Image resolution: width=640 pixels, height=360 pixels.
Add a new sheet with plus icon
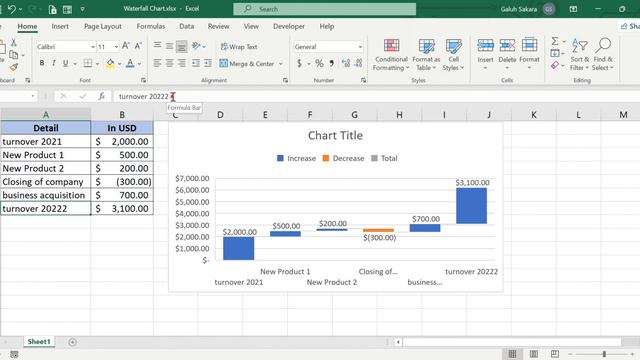(73, 342)
